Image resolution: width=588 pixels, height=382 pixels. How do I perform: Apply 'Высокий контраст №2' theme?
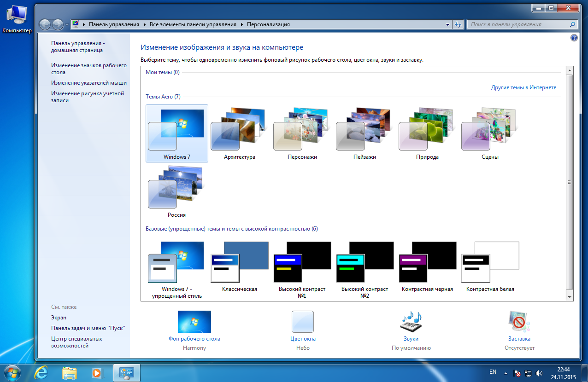click(x=365, y=269)
